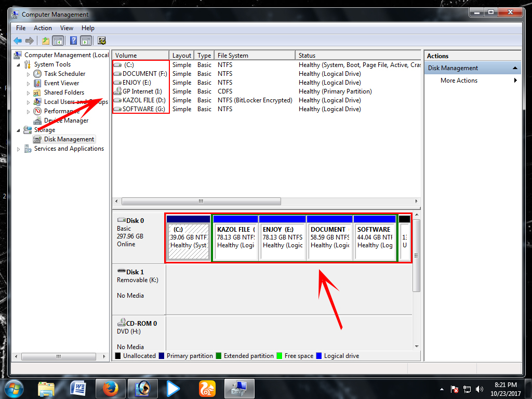532x399 pixels.
Task: Open the Help toolbar icon
Action: pyautogui.click(x=73, y=41)
